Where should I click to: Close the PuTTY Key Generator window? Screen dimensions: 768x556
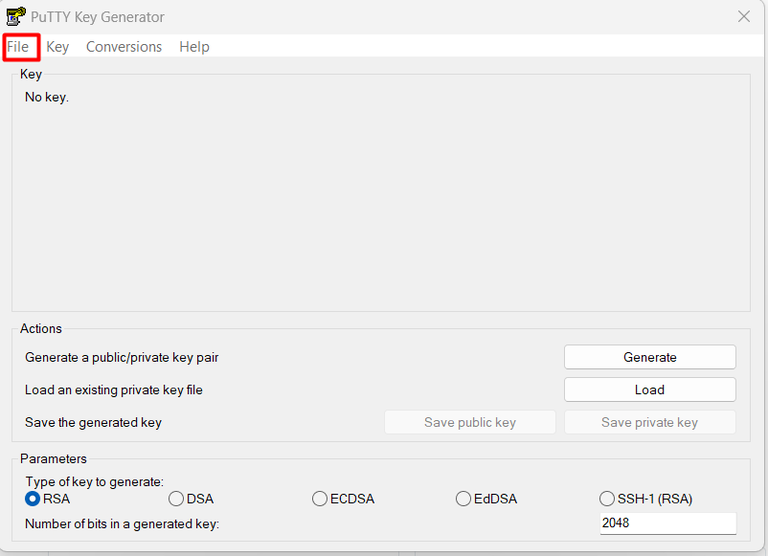point(744,17)
